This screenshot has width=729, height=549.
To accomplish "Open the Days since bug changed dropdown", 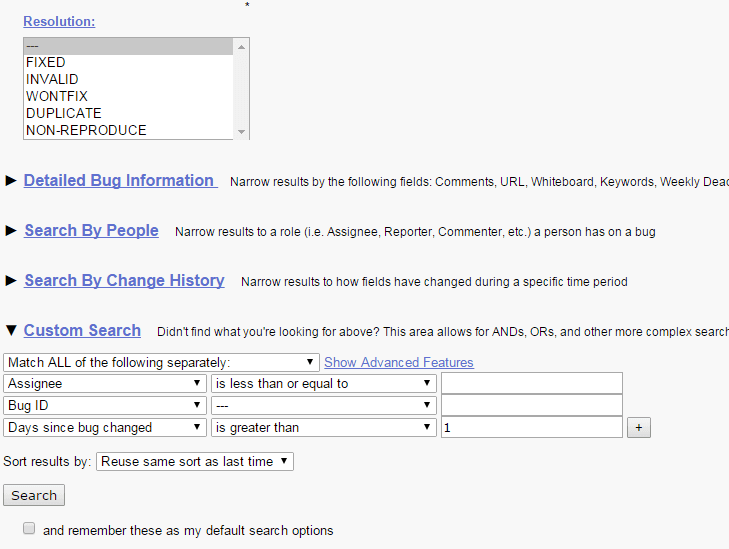I will coord(105,427).
